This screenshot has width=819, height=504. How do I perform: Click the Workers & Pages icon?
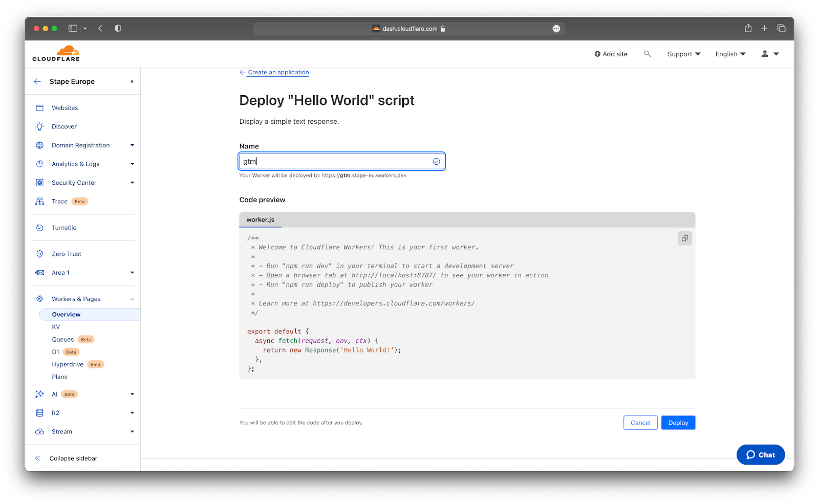[x=39, y=299]
